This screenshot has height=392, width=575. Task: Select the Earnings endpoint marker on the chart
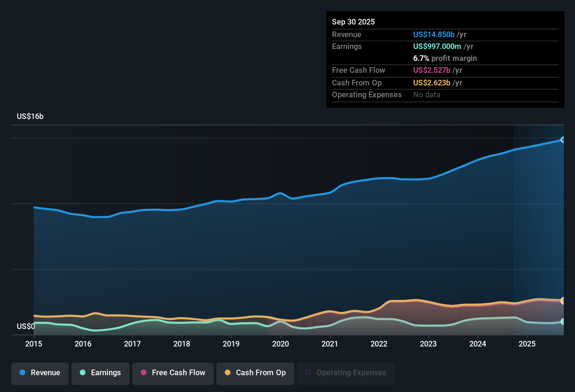(563, 321)
